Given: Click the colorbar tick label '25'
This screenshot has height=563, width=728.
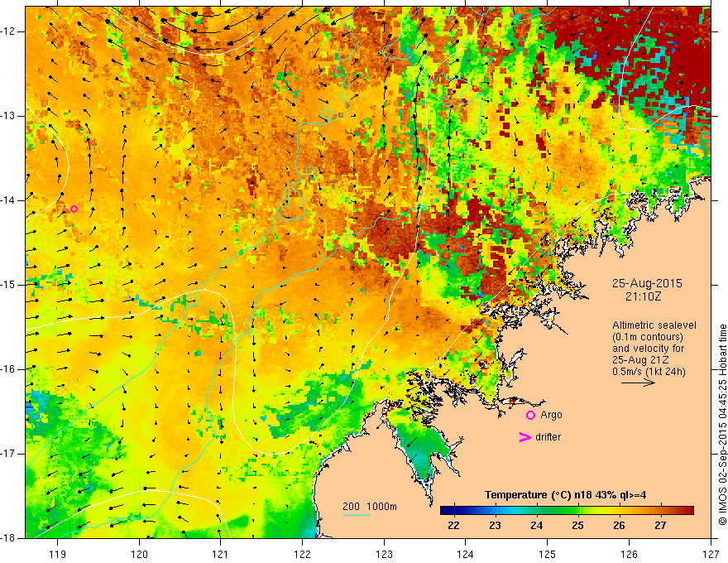Looking at the screenshot, I should [577, 526].
